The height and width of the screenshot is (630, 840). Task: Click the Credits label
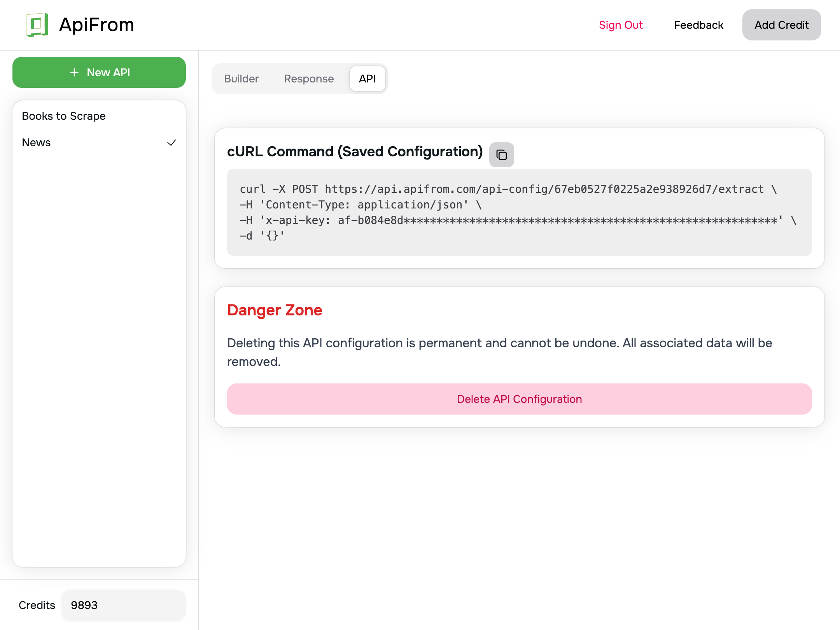[x=37, y=605]
